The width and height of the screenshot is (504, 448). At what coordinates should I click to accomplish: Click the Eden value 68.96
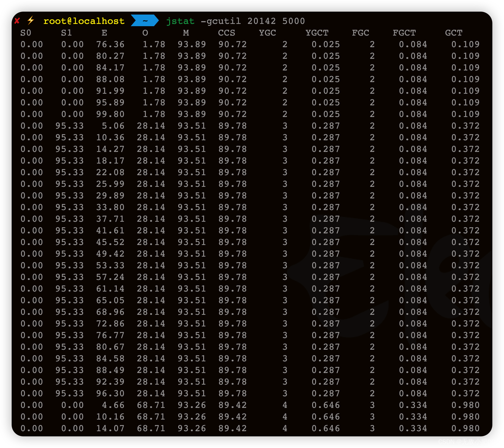coord(110,312)
